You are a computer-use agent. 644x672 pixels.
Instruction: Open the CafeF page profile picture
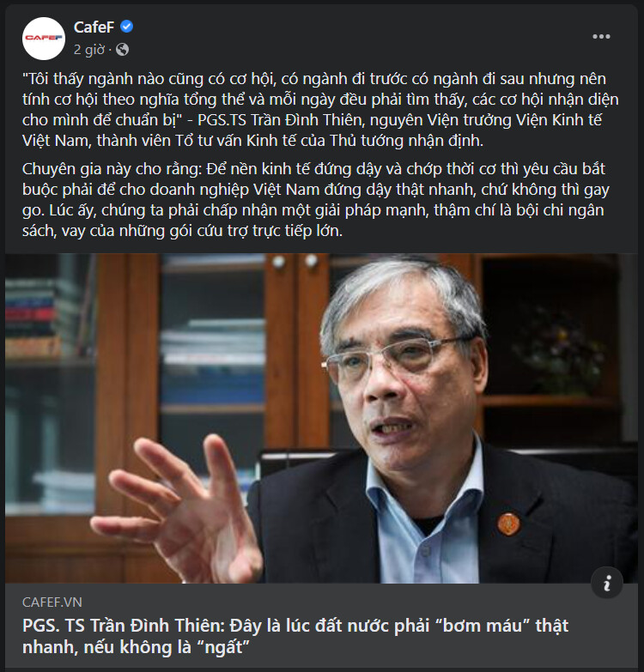click(x=43, y=38)
